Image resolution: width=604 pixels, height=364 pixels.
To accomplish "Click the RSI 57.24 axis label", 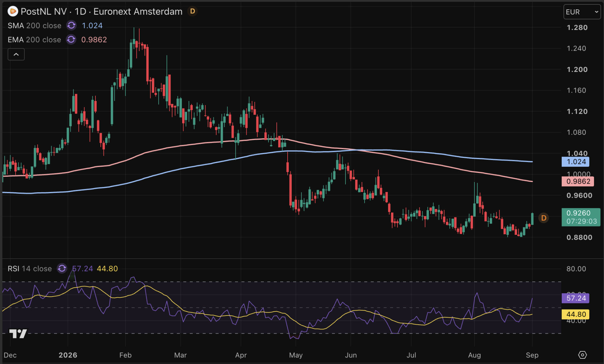I will click(x=576, y=298).
